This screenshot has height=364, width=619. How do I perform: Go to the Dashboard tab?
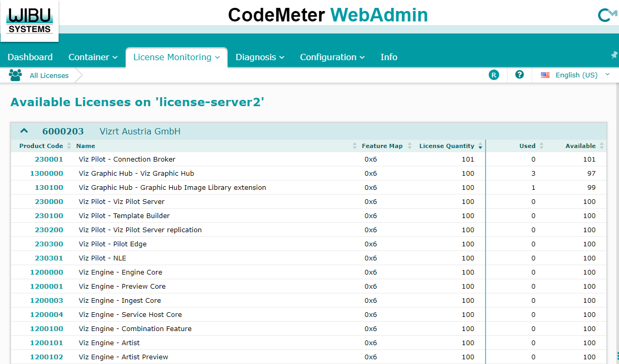pos(30,58)
